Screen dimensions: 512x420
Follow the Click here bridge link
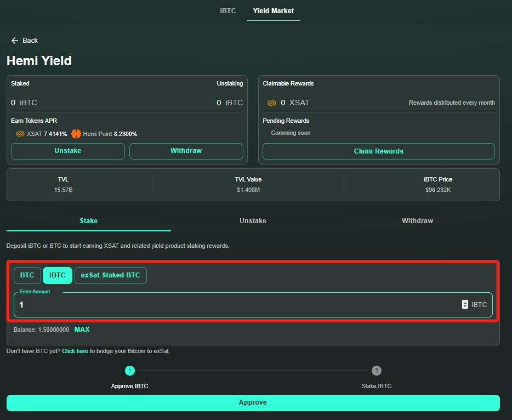[75, 351]
